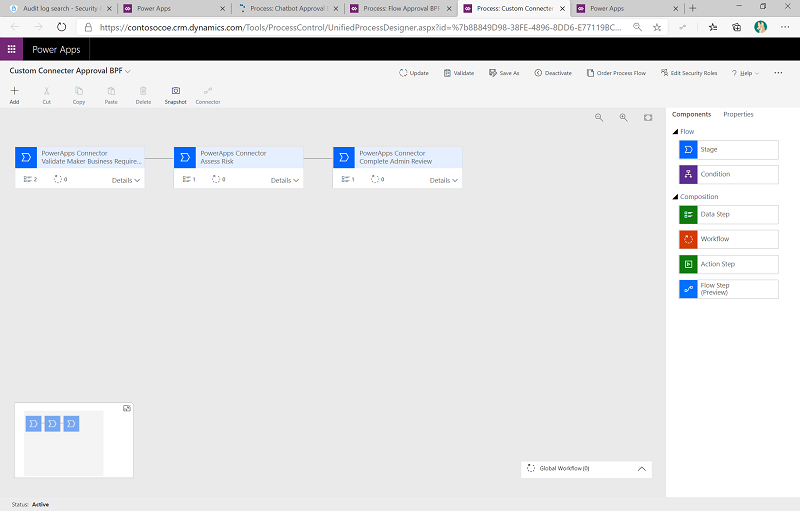Zoom in on the designer canvas
This screenshot has height=511, width=800.
click(x=623, y=117)
